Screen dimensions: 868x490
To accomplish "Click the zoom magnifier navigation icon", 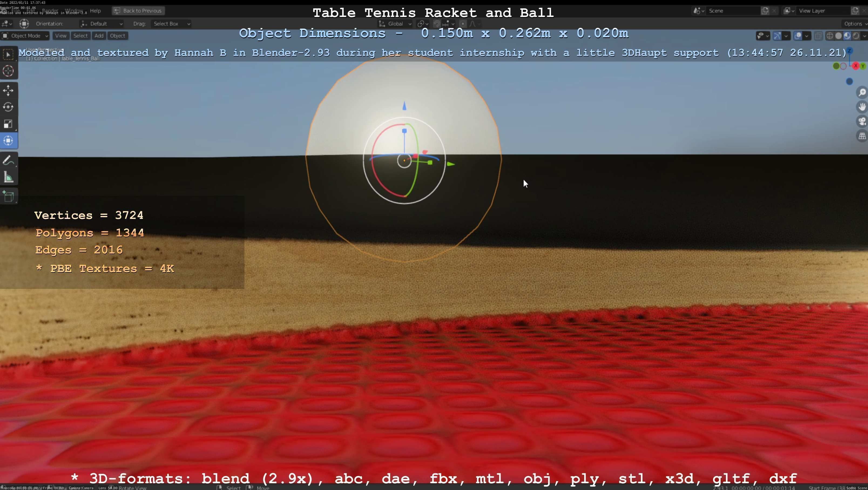I will point(862,92).
